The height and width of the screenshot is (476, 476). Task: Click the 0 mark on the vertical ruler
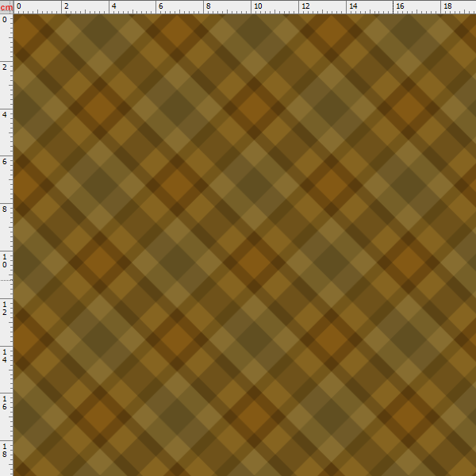[4, 20]
